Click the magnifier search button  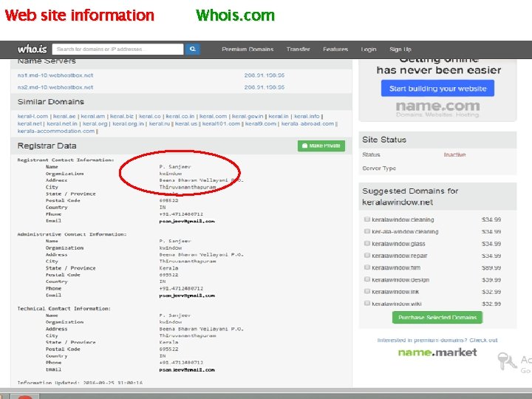(x=192, y=50)
